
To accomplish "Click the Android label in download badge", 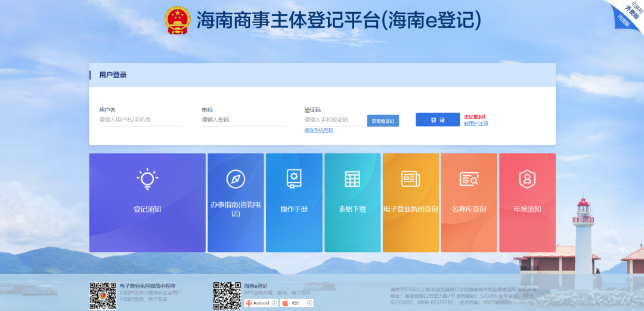I will click(261, 303).
